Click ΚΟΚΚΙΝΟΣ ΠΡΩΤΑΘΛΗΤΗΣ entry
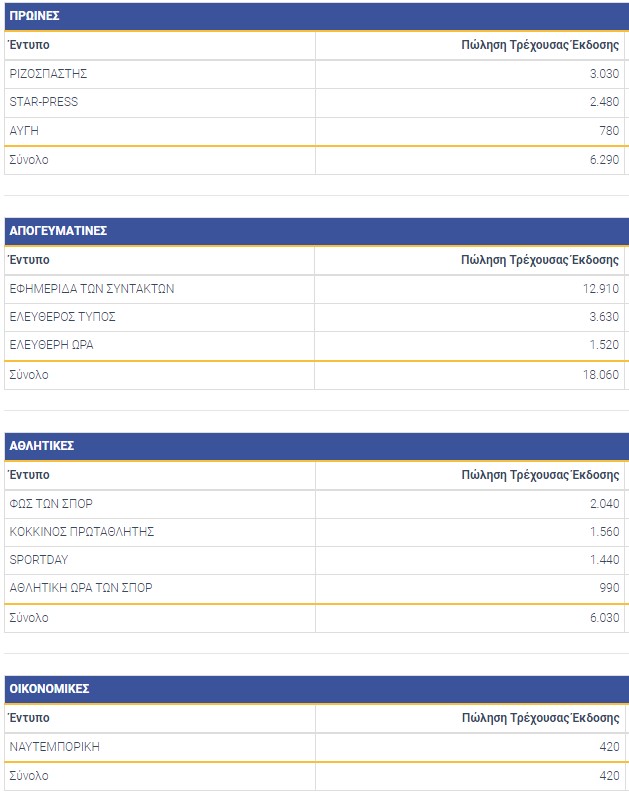The image size is (629, 801). [82, 532]
